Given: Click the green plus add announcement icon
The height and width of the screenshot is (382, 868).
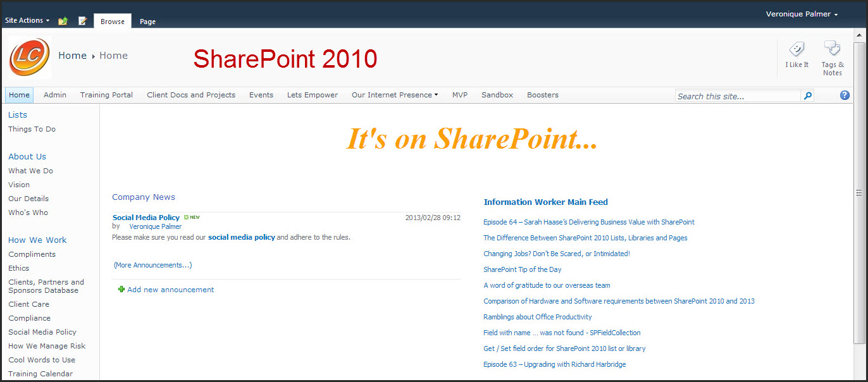Looking at the screenshot, I should point(121,290).
